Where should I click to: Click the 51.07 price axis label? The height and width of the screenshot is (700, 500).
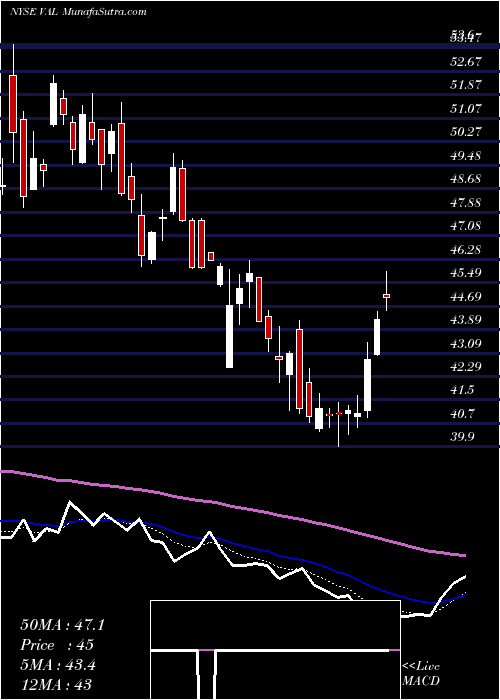[x=467, y=108]
